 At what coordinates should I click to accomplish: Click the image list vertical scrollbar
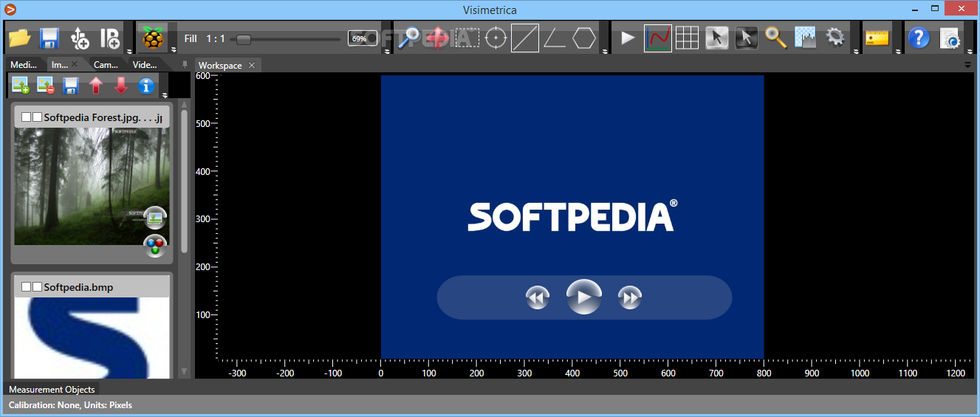click(185, 182)
